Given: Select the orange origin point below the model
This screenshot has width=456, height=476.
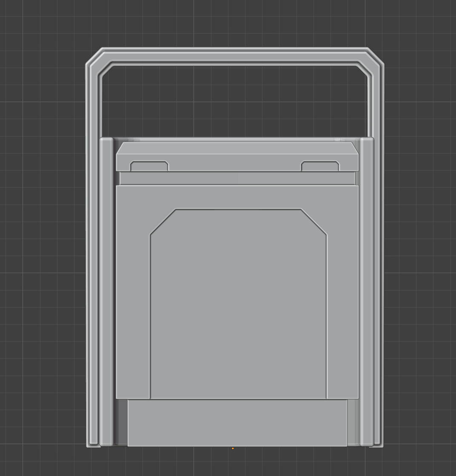Looking at the screenshot, I should pyautogui.click(x=233, y=448).
